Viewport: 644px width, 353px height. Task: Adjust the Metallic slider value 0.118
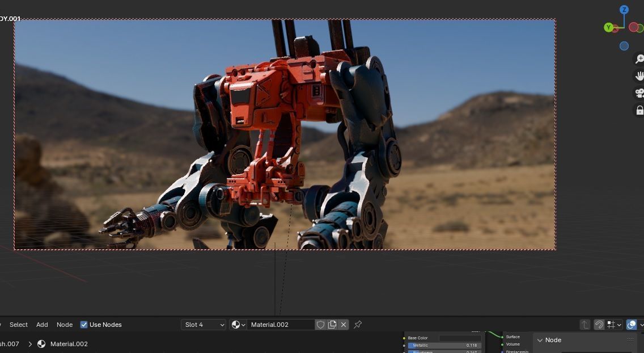pos(444,345)
